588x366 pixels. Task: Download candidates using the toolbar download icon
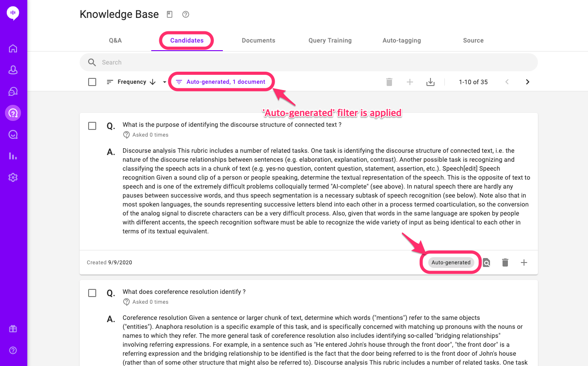point(430,82)
